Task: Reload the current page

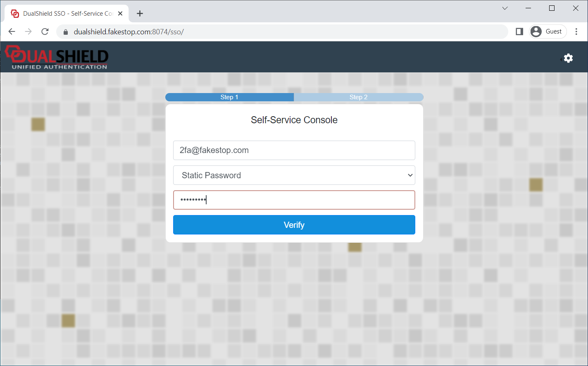Action: pos(45,32)
